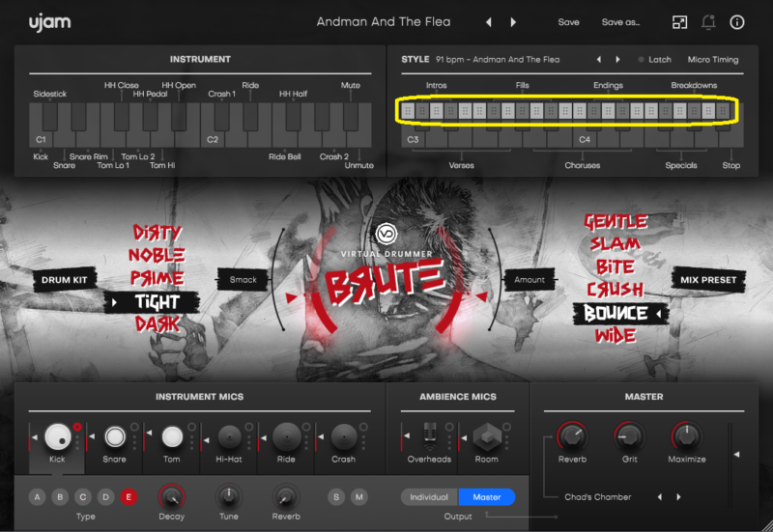Image resolution: width=773 pixels, height=532 pixels.
Task: Select the Room ambience icon
Action: [487, 436]
